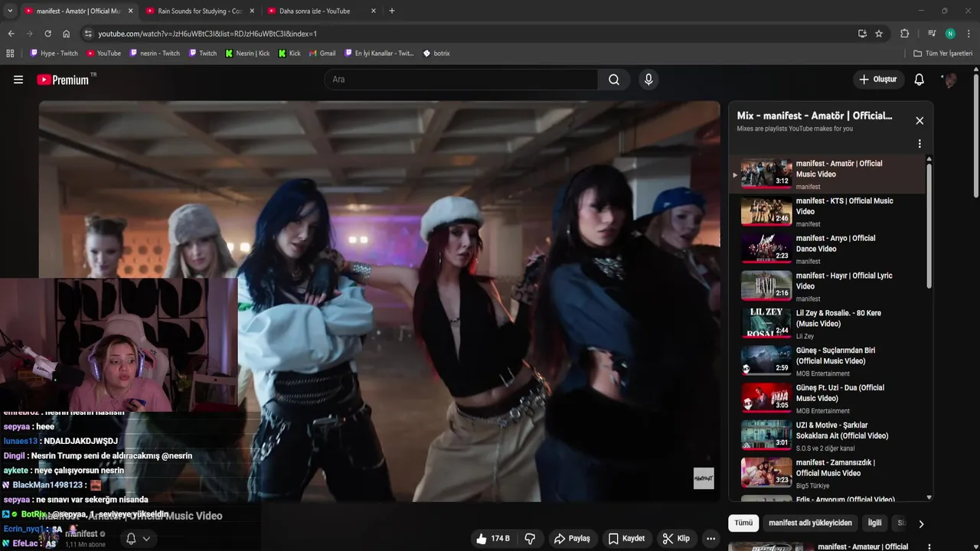Open the manifest watermark in video corner
Screen dimensions: 980x551
point(704,478)
